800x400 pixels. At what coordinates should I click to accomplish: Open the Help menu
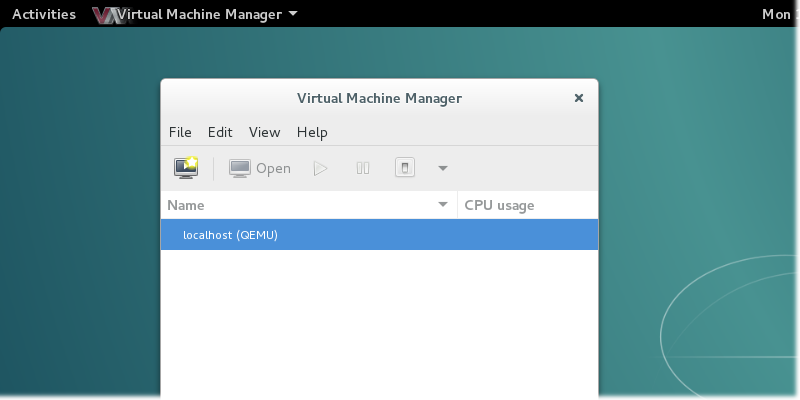(312, 132)
